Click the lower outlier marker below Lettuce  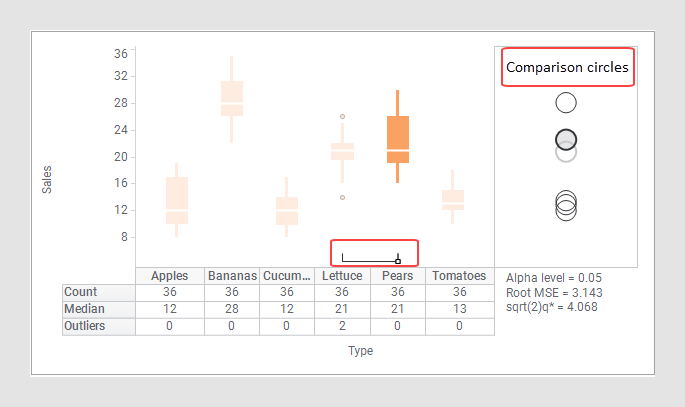pyautogui.click(x=342, y=198)
